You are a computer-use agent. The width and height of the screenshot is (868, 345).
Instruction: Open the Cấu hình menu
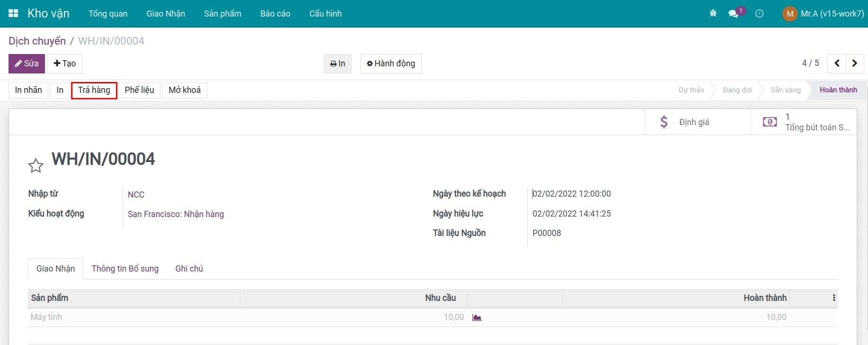click(x=325, y=14)
